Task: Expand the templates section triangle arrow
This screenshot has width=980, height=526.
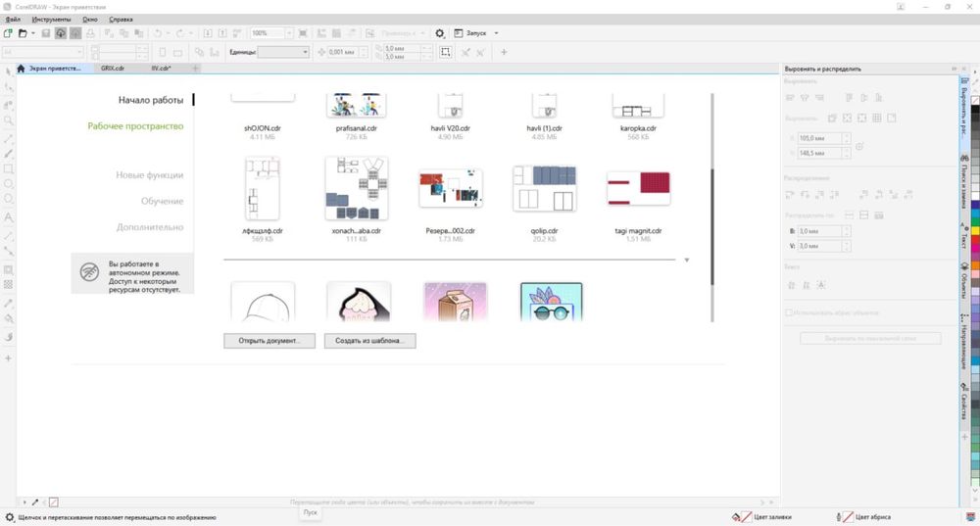Action: pos(686,260)
